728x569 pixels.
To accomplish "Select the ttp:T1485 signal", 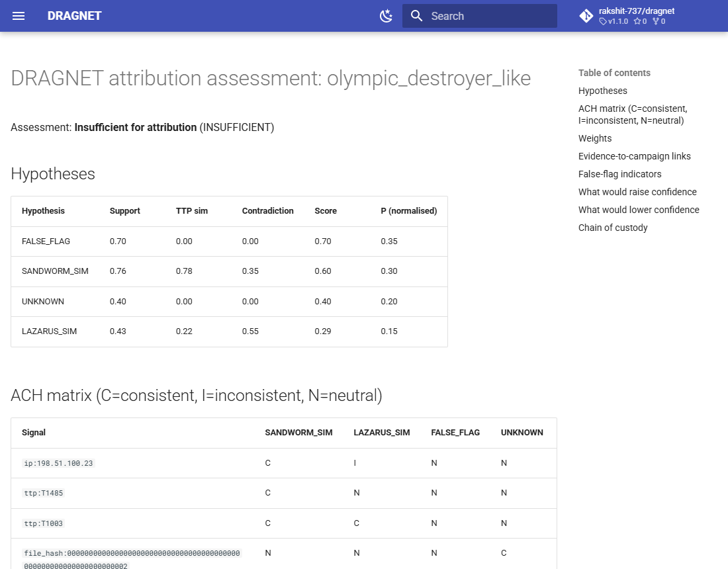I will 43,493.
